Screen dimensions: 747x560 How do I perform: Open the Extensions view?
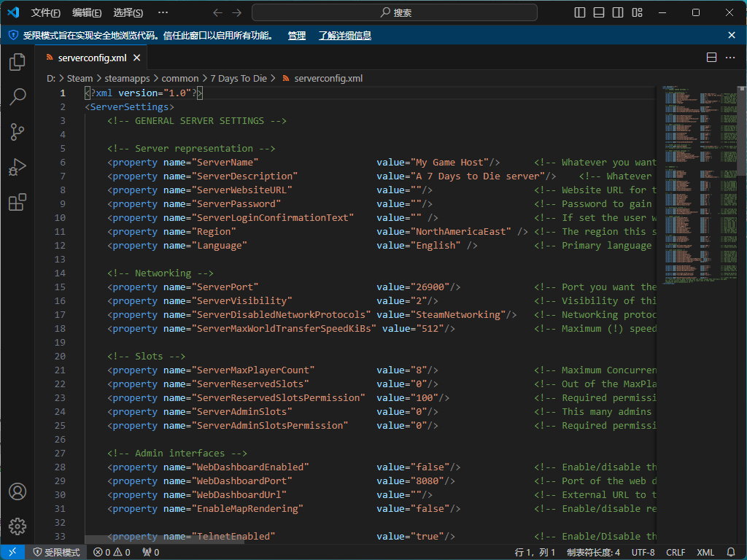(x=18, y=202)
